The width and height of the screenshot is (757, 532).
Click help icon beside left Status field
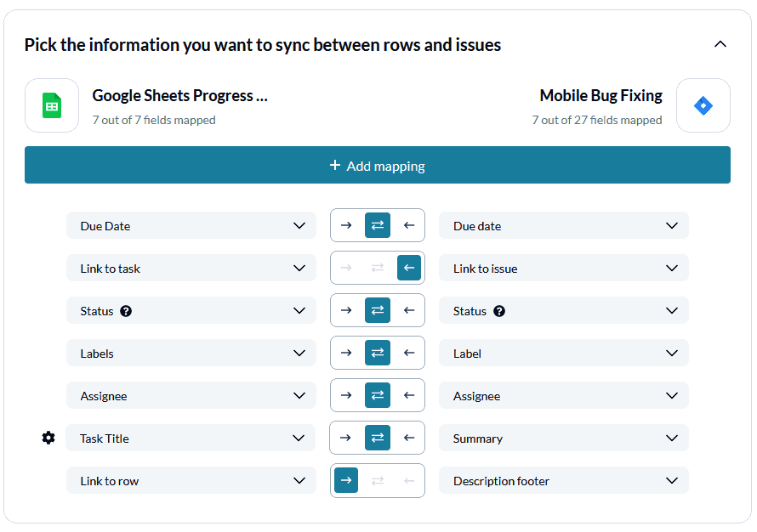point(126,311)
